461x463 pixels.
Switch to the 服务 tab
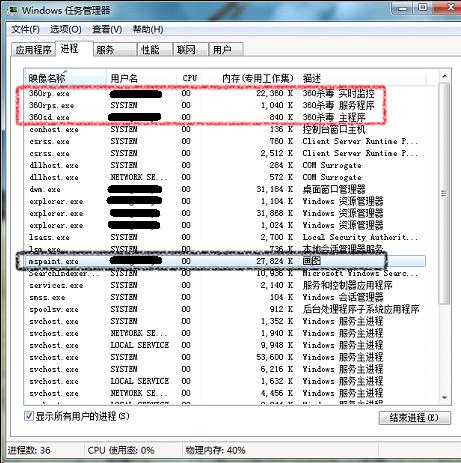click(x=115, y=50)
